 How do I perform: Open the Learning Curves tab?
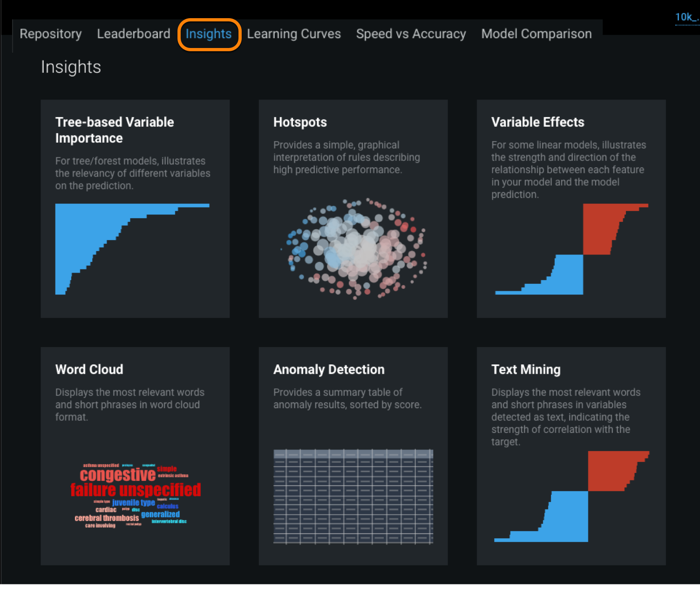click(294, 34)
